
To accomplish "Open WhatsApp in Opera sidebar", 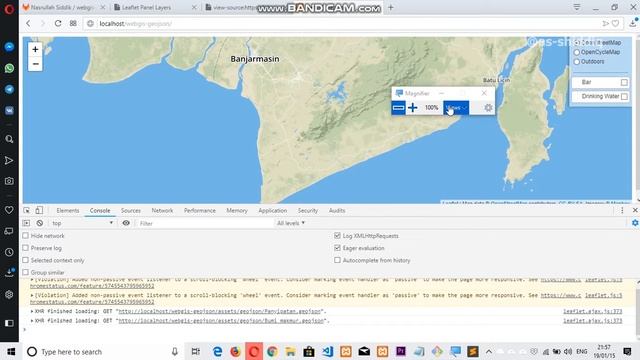I will pyautogui.click(x=9, y=68).
